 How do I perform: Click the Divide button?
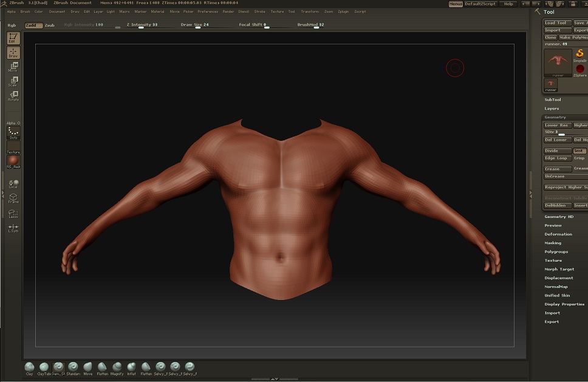[558, 151]
